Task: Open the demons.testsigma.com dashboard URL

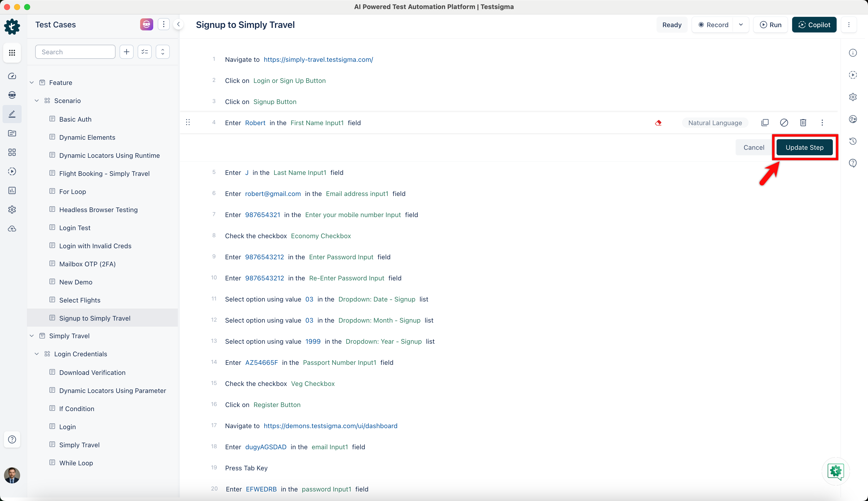Action: pyautogui.click(x=330, y=426)
